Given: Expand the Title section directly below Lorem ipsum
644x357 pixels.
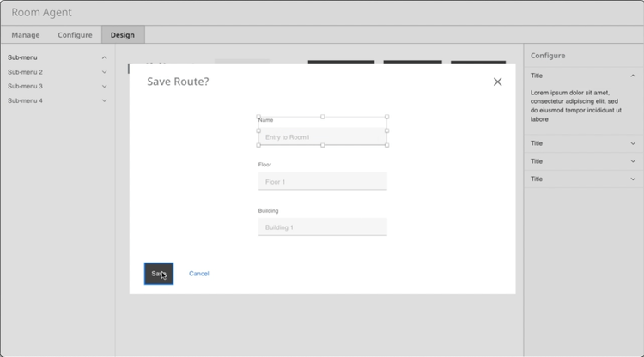Looking at the screenshot, I should 633,144.
